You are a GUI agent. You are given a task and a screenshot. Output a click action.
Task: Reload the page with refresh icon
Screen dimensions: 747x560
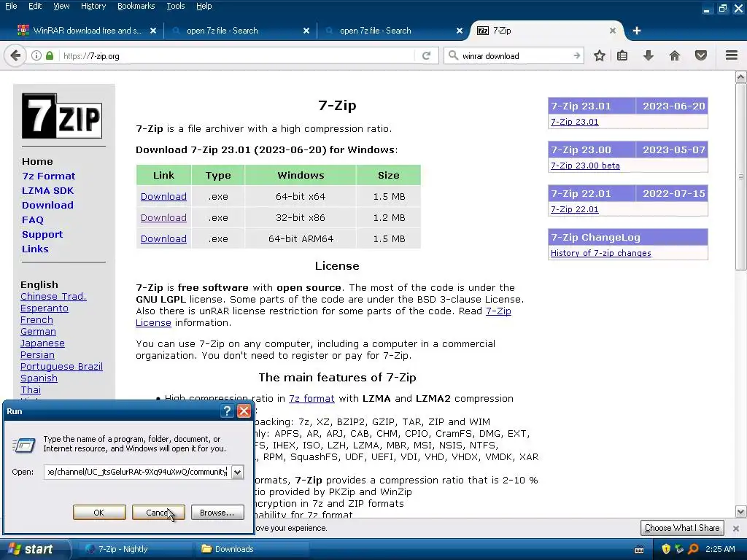(x=426, y=55)
